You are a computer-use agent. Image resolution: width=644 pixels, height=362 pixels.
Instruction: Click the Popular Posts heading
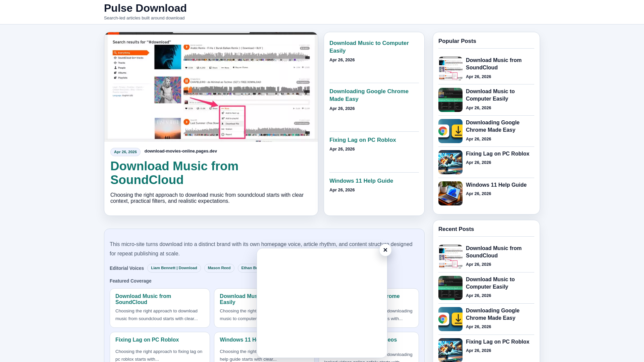[x=457, y=41]
